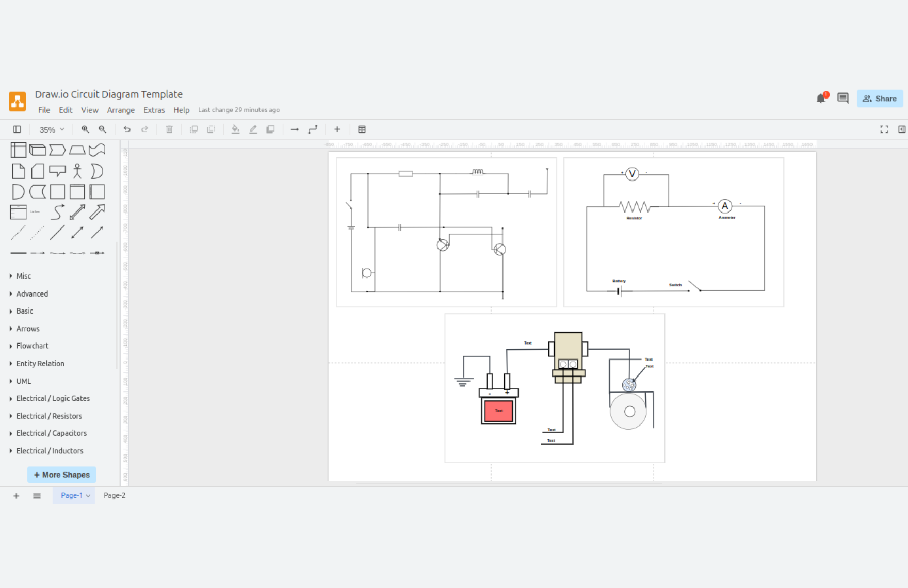The image size is (908, 588).
Task: Click the Table icon in toolbar
Action: pos(362,129)
